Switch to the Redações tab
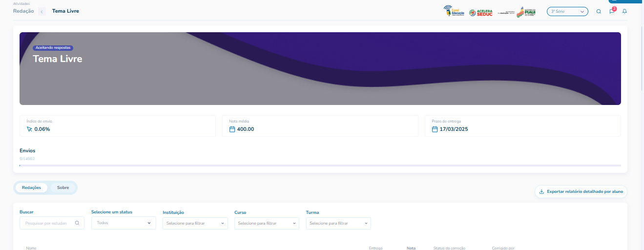Image resolution: width=644 pixels, height=250 pixels. coord(31,187)
